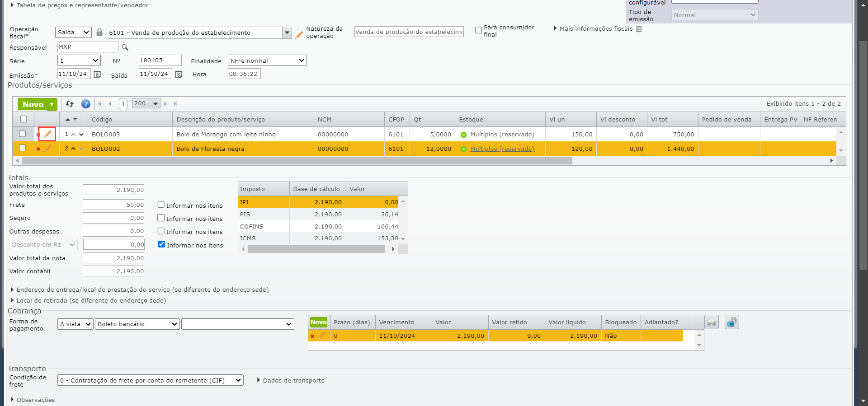Click the Natureza da operação text field
Viewport: 868px width, 406px height.
click(409, 32)
